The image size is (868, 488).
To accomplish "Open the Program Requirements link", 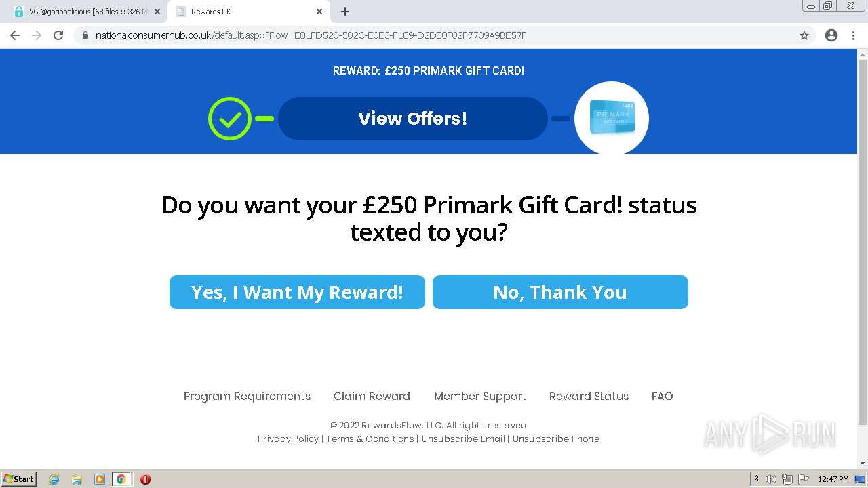I will tap(247, 396).
